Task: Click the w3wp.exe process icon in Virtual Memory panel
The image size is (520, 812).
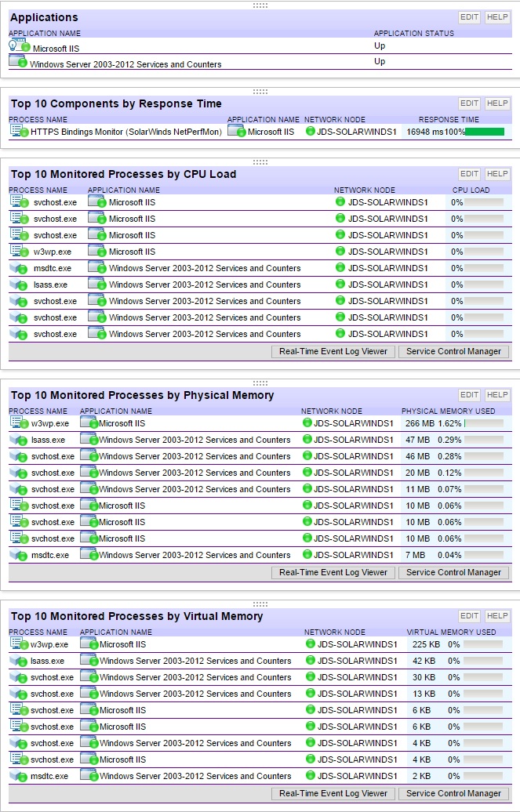Action: tap(19, 643)
